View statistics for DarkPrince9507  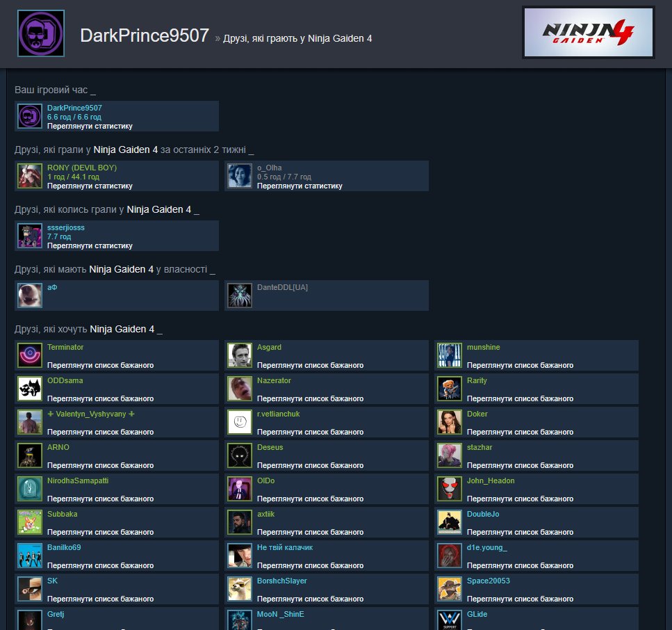coord(90,126)
